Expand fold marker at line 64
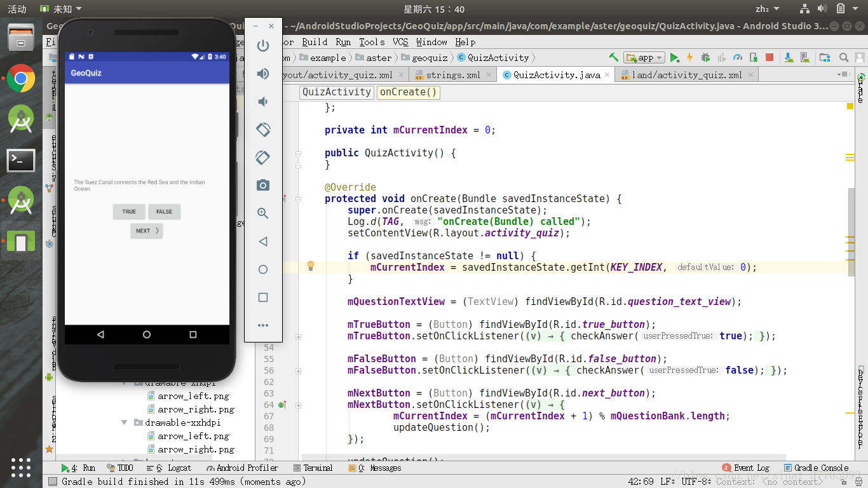This screenshot has width=868, height=488. pyautogui.click(x=299, y=405)
